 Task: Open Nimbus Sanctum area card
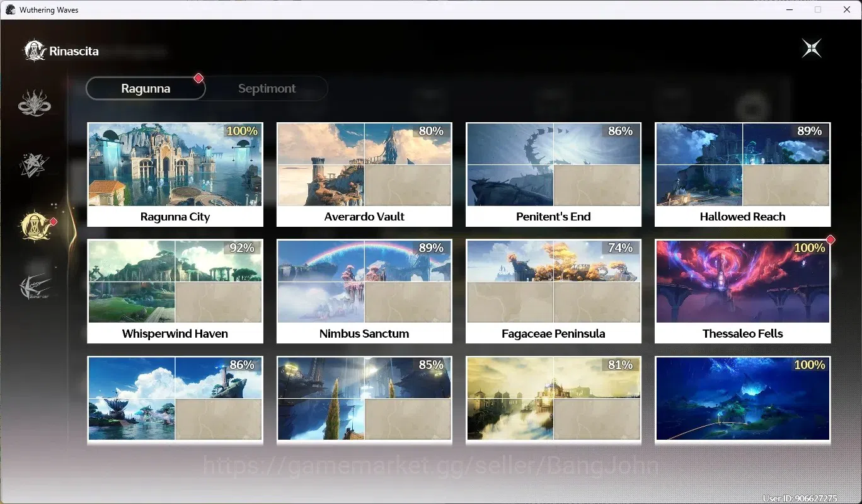[x=364, y=291]
